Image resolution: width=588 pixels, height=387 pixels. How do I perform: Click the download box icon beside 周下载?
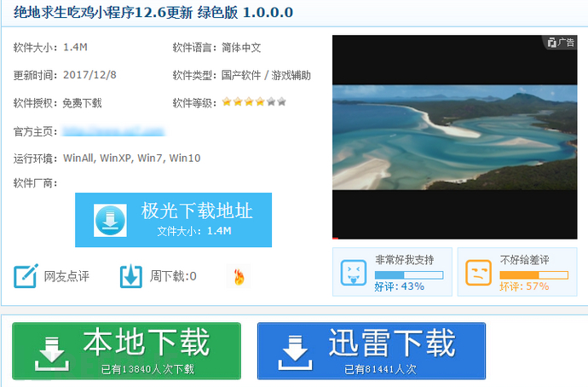point(130,276)
